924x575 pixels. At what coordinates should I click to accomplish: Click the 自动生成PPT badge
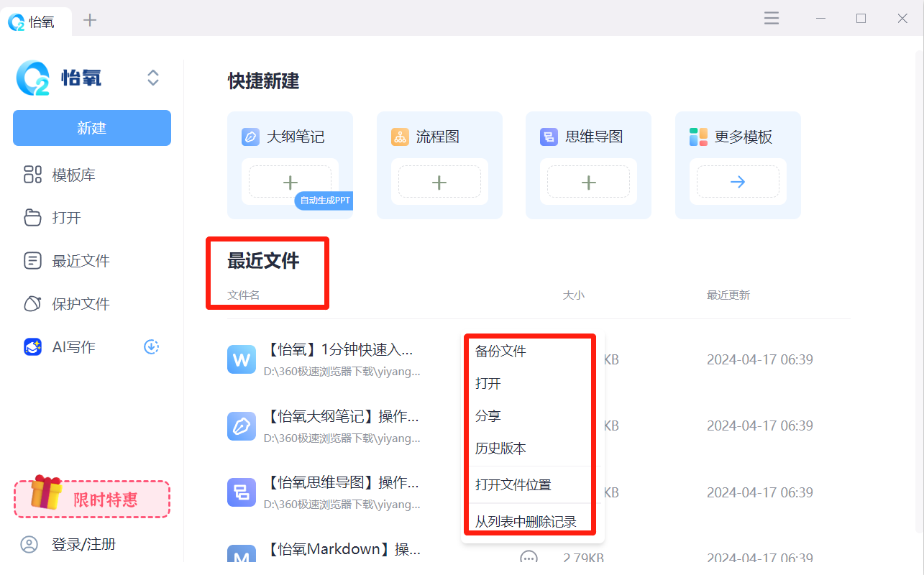[324, 201]
